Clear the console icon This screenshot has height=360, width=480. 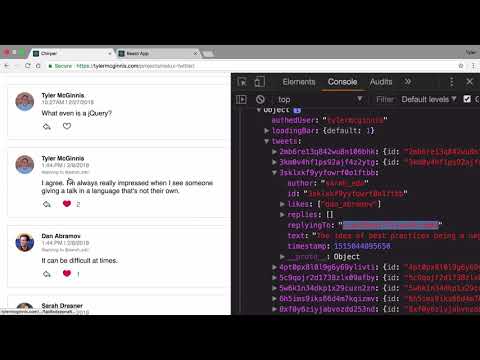coord(260,99)
